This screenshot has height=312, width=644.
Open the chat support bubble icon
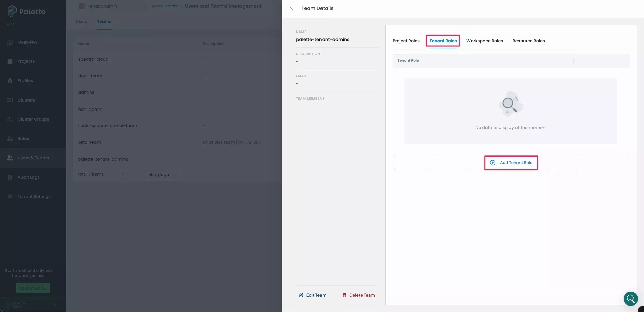630,298
